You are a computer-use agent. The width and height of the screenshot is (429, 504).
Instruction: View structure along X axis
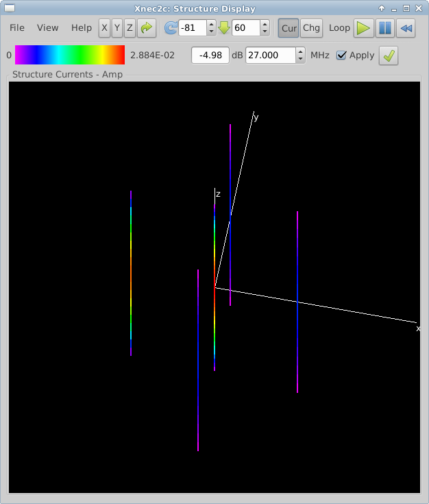pyautogui.click(x=104, y=28)
